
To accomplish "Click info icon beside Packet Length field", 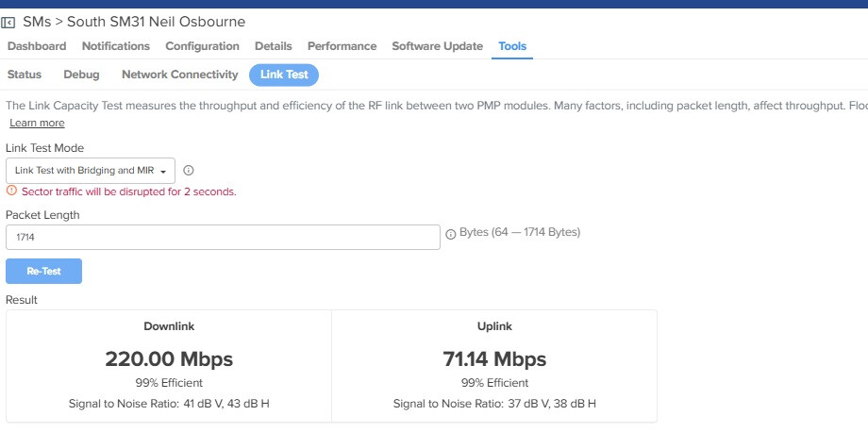I will pos(450,234).
